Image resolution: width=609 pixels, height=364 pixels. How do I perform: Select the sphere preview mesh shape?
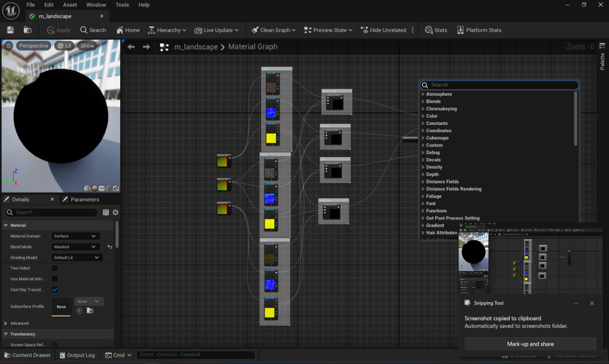pyautogui.click(x=95, y=188)
